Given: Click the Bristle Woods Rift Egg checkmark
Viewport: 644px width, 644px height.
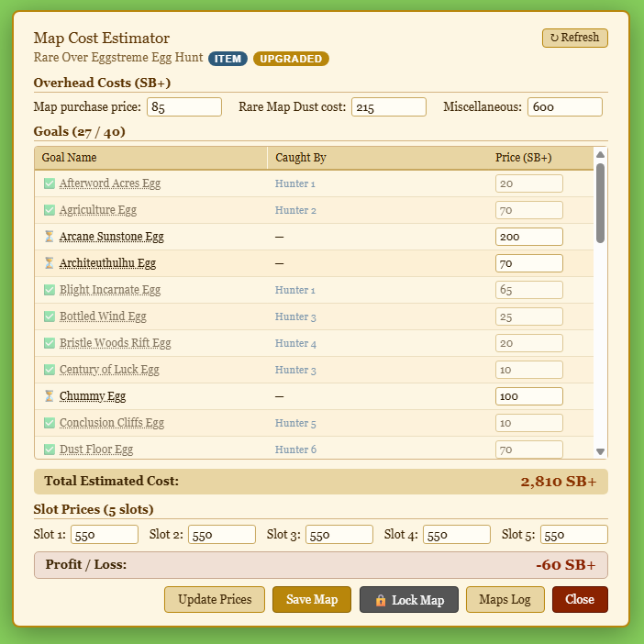Looking at the screenshot, I should click(x=50, y=343).
